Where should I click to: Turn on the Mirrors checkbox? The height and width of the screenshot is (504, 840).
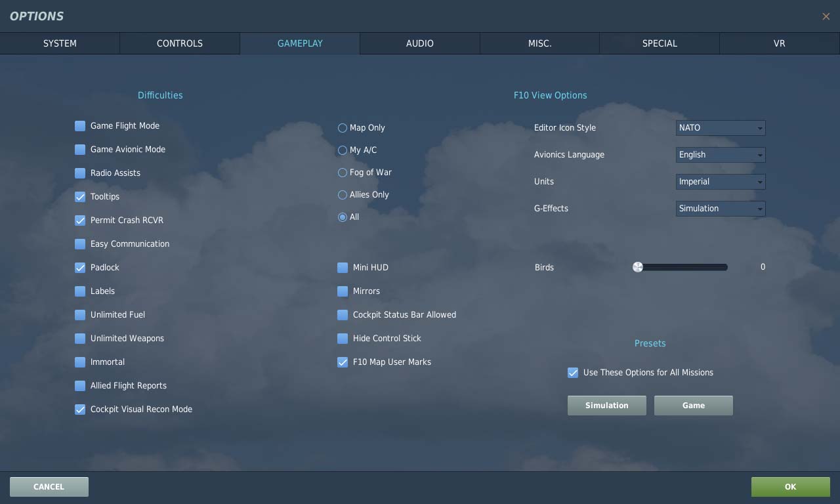click(x=343, y=291)
